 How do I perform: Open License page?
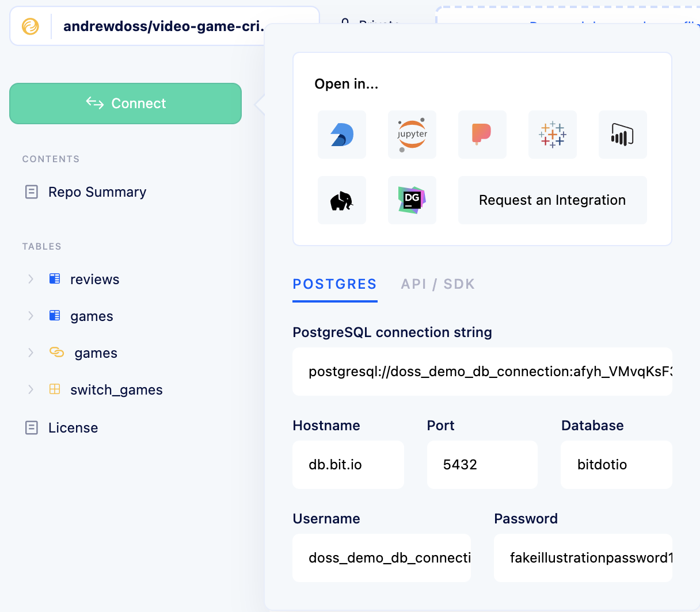73,428
